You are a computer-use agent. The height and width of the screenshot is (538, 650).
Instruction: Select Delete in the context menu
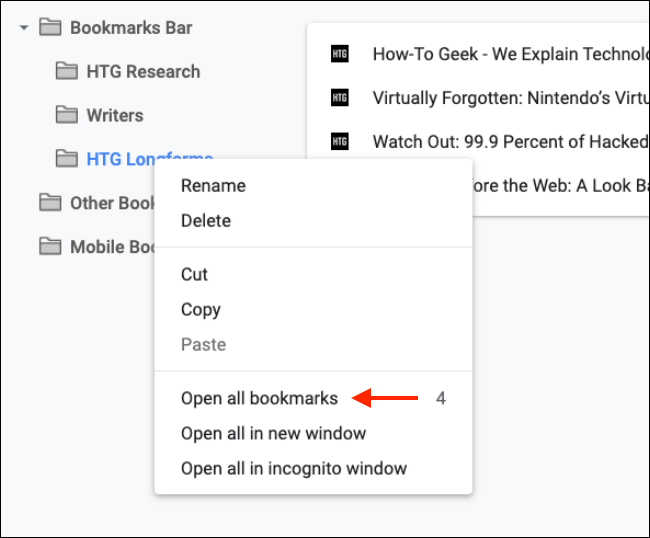206,220
